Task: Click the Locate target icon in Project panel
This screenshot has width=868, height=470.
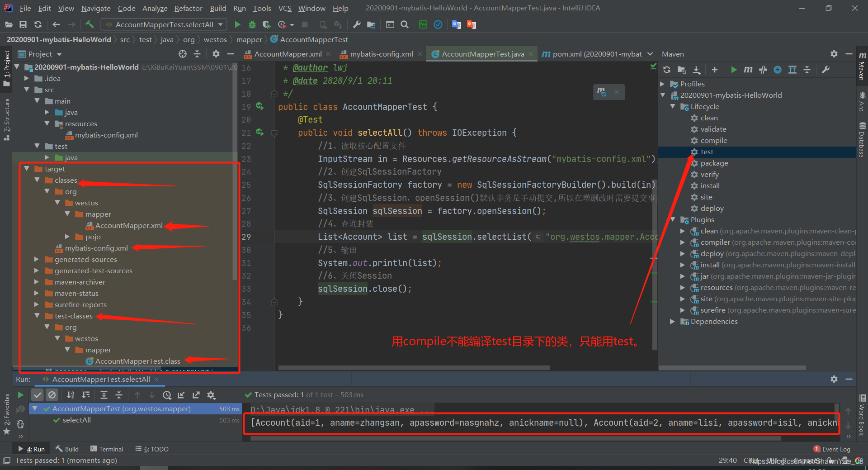Action: point(183,54)
